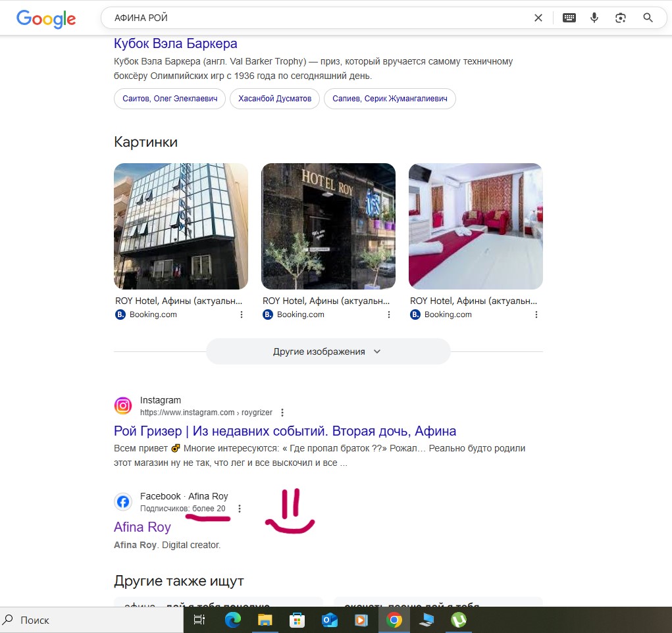The width and height of the screenshot is (672, 633).
Task: Click the Google logo
Action: [46, 18]
